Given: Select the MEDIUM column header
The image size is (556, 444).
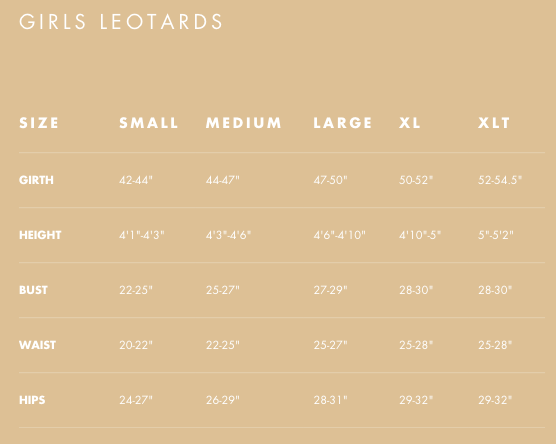Looking at the screenshot, I should [x=244, y=123].
